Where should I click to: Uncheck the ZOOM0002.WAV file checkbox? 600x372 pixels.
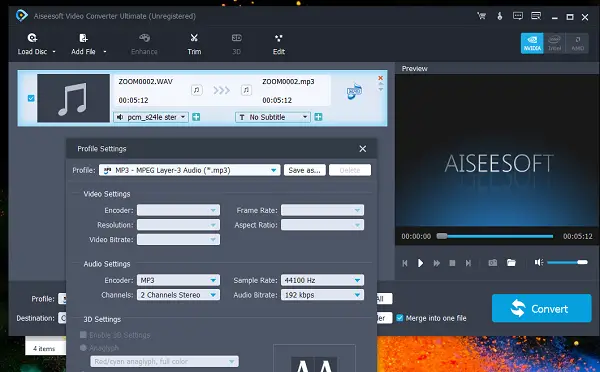coord(31,98)
